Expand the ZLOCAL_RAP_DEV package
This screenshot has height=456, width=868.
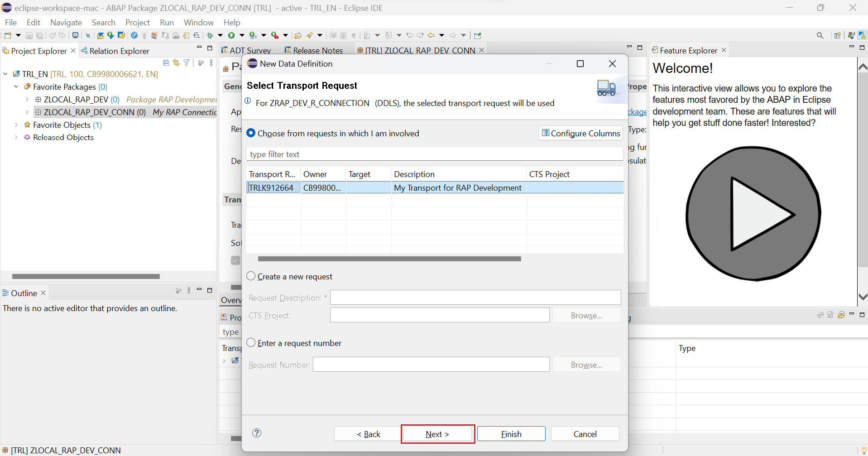click(x=27, y=99)
